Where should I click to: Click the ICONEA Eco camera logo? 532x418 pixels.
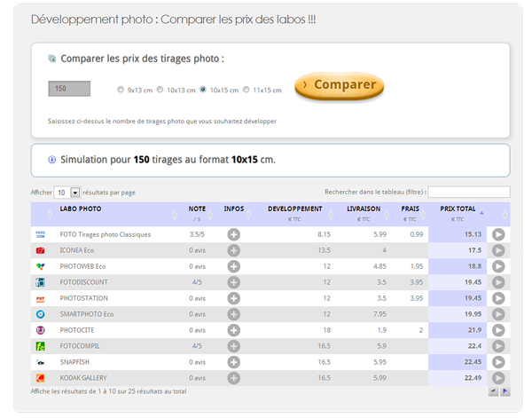pos(41,250)
